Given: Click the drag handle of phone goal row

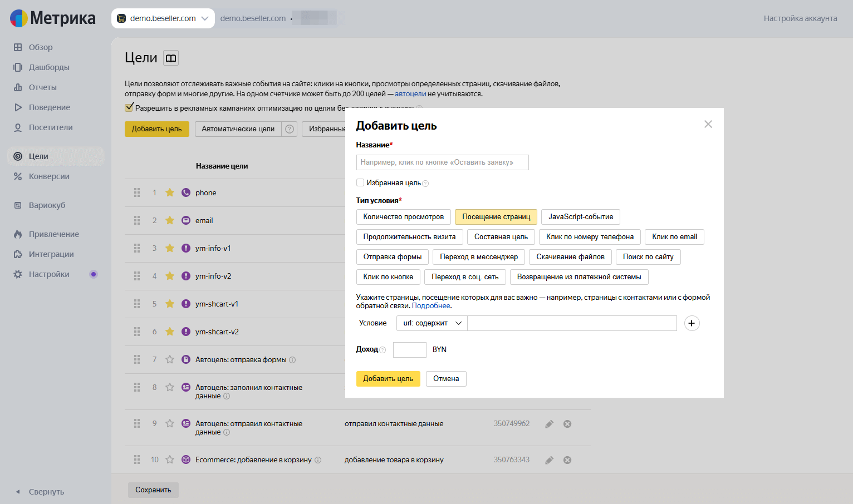Looking at the screenshot, I should click(x=137, y=192).
